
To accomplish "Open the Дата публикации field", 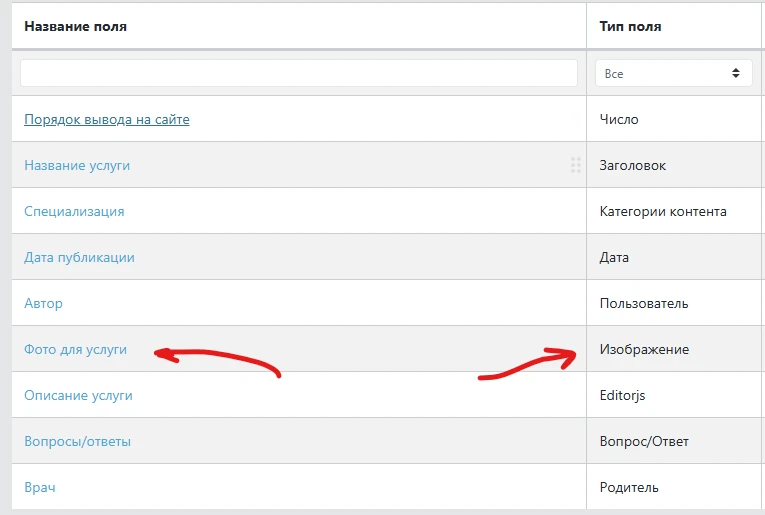I will click(x=79, y=257).
